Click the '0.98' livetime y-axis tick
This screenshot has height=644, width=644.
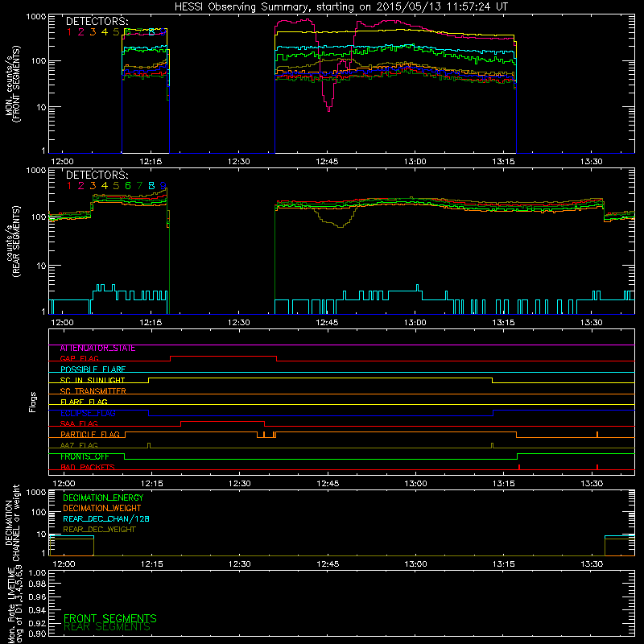click(37, 584)
